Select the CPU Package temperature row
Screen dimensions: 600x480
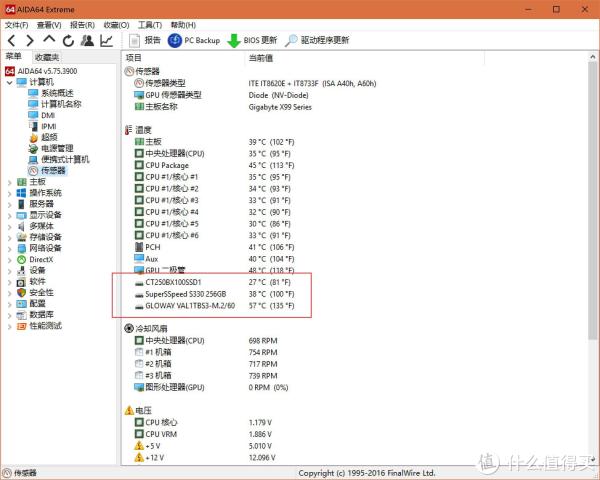click(x=214, y=165)
